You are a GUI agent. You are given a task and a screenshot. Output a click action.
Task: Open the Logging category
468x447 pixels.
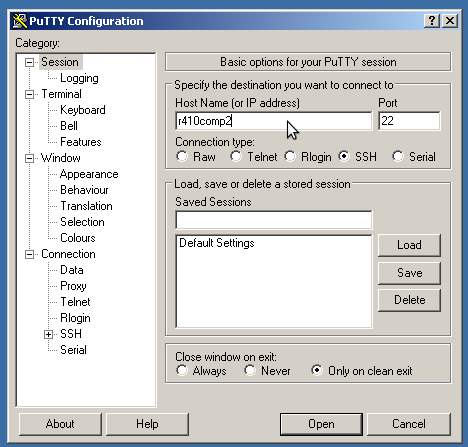coord(79,78)
